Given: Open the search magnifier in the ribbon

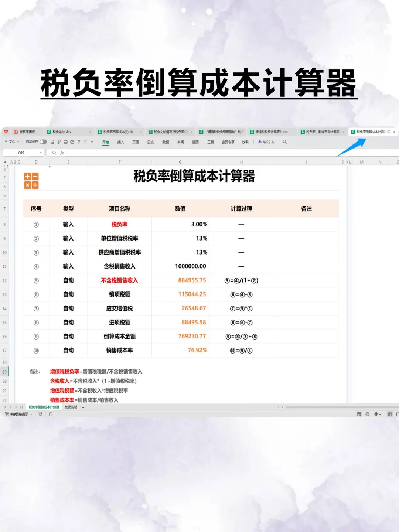Looking at the screenshot, I should tap(285, 142).
